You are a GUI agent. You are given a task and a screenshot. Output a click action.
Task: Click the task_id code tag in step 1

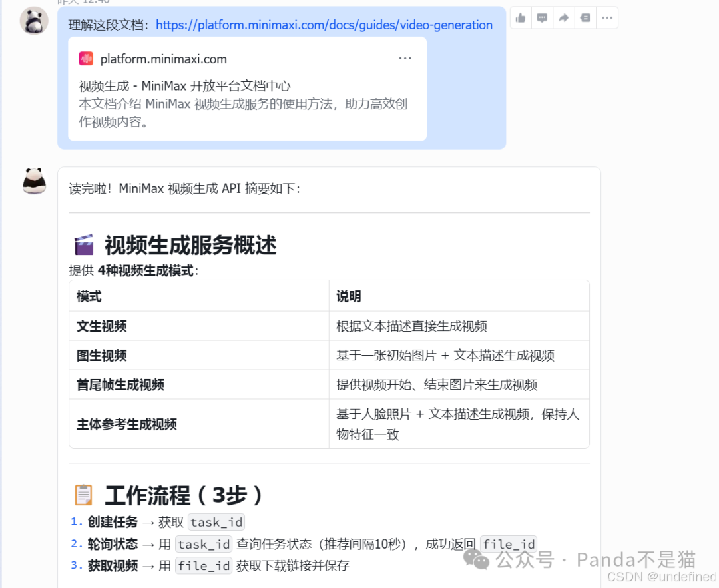pyautogui.click(x=216, y=522)
